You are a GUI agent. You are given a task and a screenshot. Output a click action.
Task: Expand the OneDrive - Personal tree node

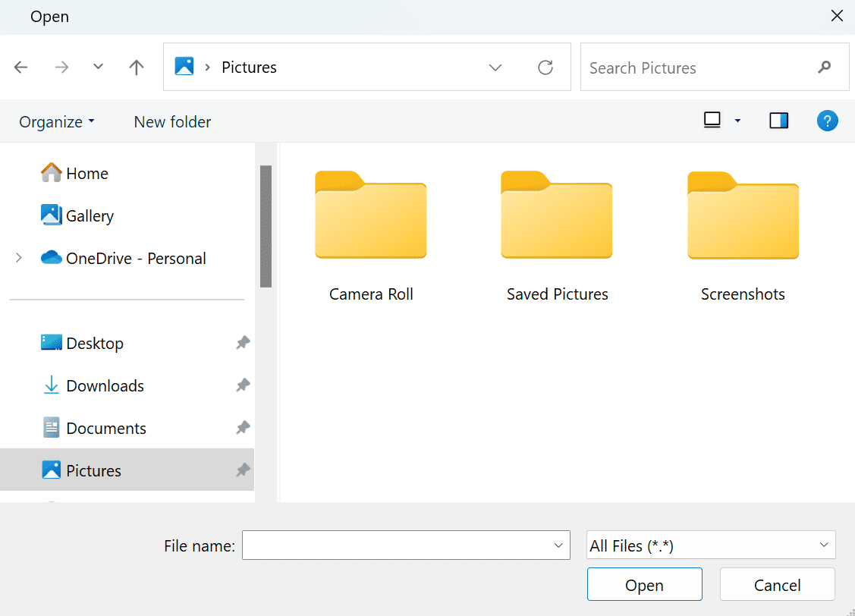(19, 259)
